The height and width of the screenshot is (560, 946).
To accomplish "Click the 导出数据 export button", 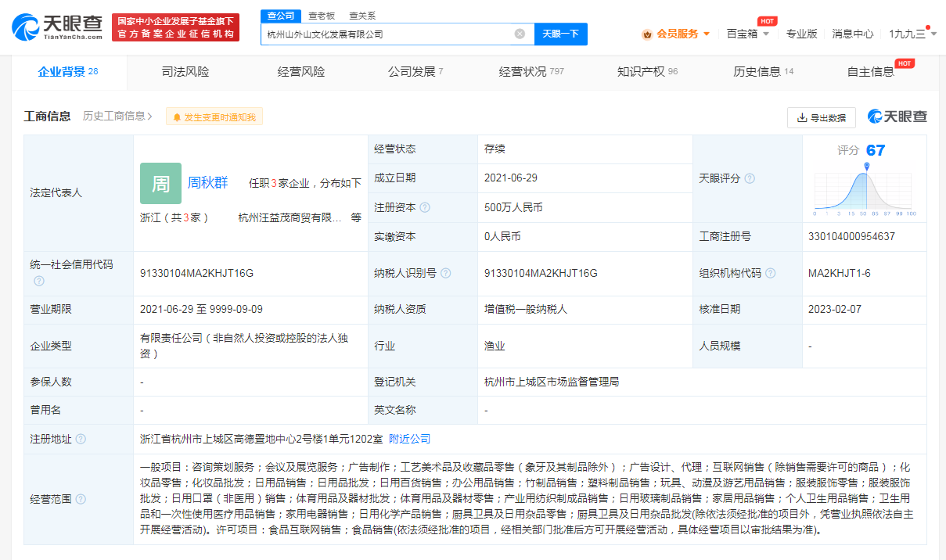I will coord(821,117).
